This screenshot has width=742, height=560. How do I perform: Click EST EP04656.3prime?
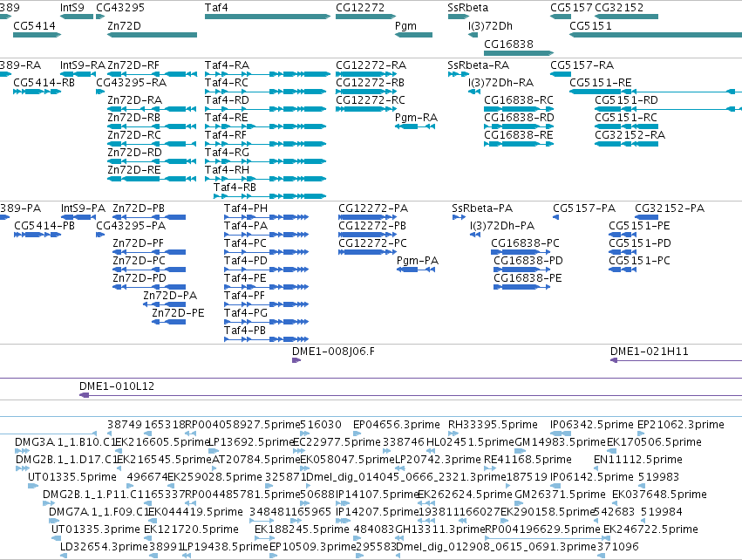[397, 425]
